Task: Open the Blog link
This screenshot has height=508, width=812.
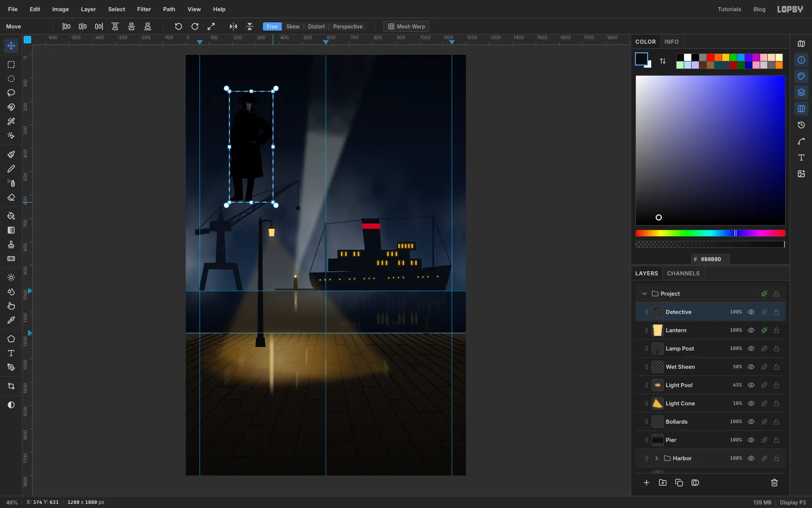Action: (x=759, y=9)
